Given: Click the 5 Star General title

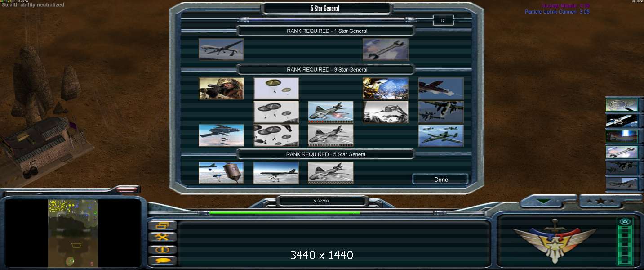Looking at the screenshot, I should (325, 9).
